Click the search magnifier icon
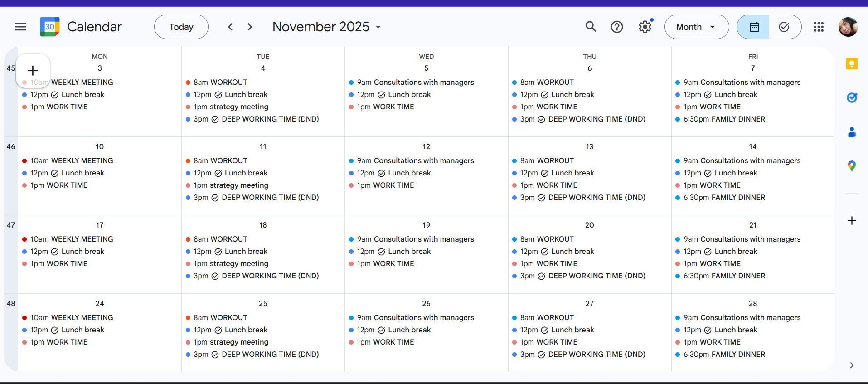 (x=591, y=27)
